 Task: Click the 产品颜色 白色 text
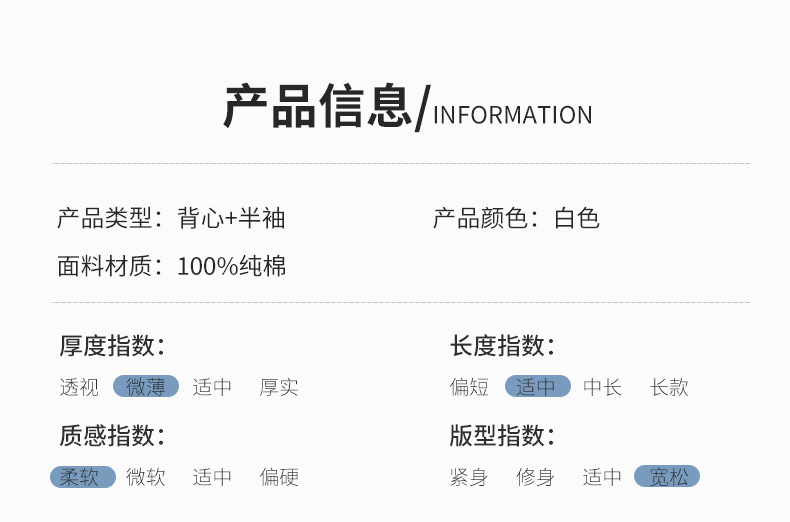click(x=516, y=218)
